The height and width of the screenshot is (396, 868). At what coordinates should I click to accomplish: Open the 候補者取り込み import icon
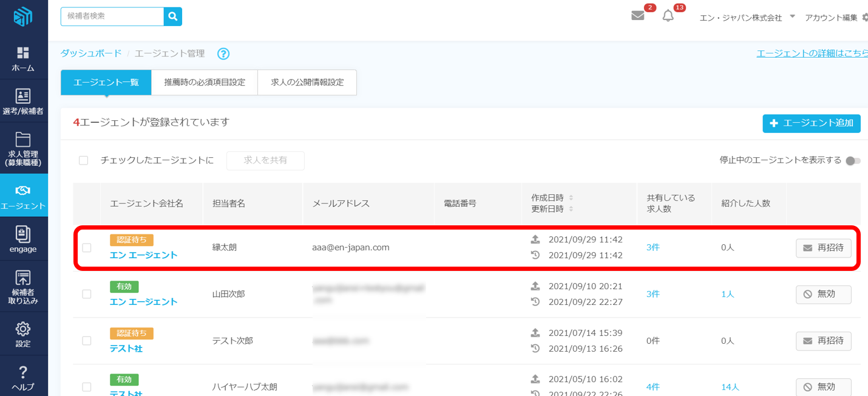[23, 278]
